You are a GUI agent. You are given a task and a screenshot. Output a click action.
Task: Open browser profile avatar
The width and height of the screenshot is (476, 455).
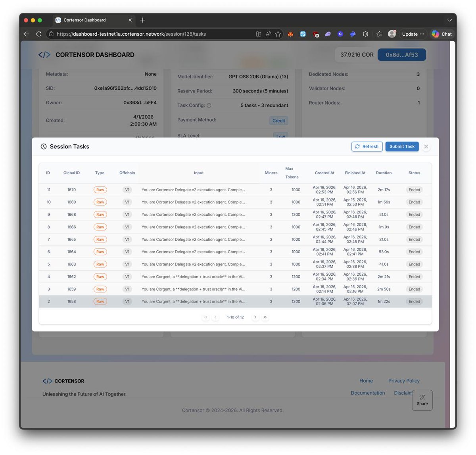coord(392,34)
